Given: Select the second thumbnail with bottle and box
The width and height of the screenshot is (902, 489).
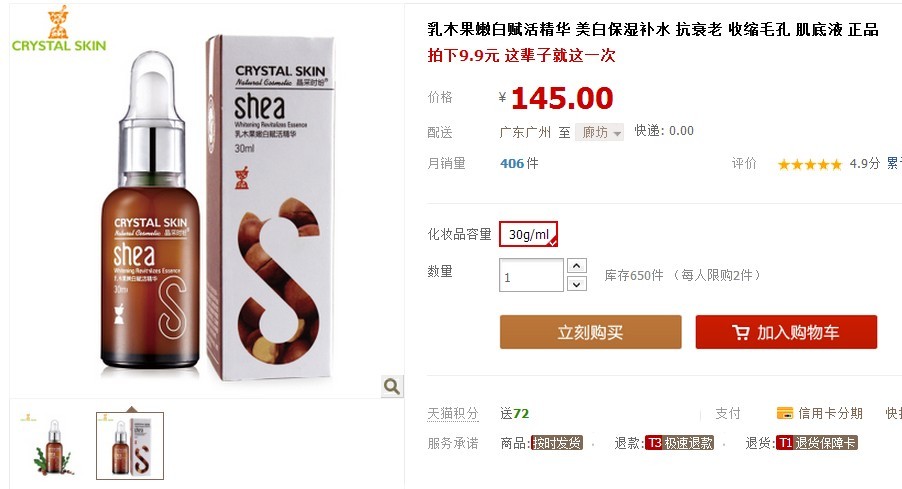Looking at the screenshot, I should point(130,446).
